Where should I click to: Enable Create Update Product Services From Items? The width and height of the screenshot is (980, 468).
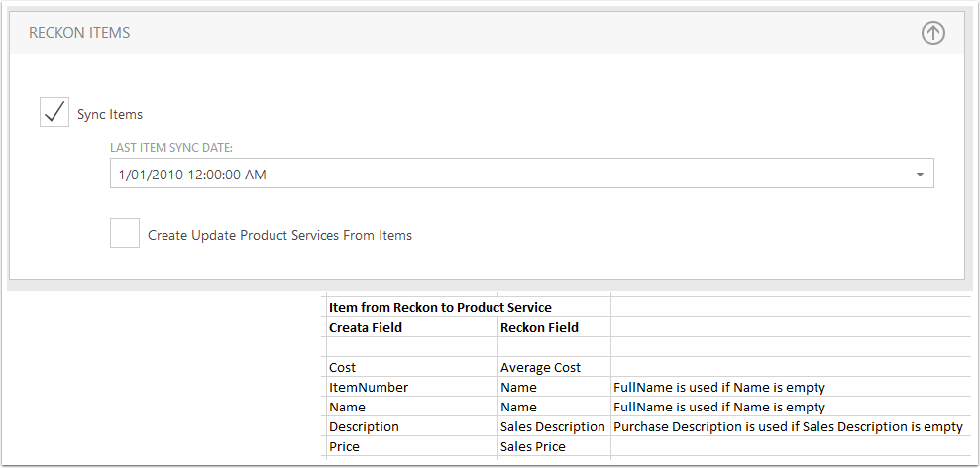[125, 233]
